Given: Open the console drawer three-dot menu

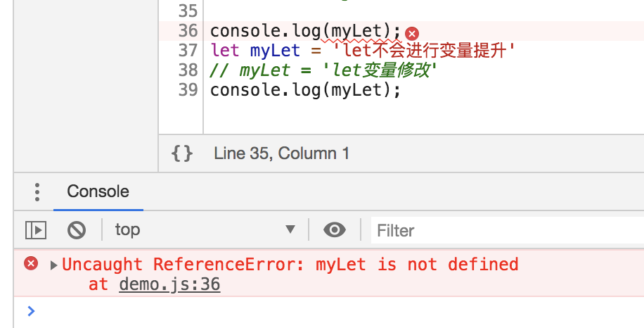Looking at the screenshot, I should 37,192.
